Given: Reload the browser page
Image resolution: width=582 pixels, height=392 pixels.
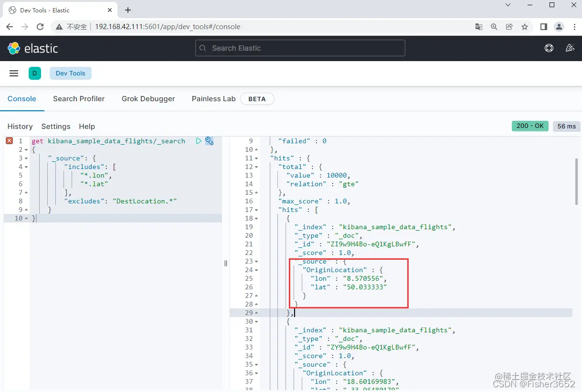Looking at the screenshot, I should point(40,27).
